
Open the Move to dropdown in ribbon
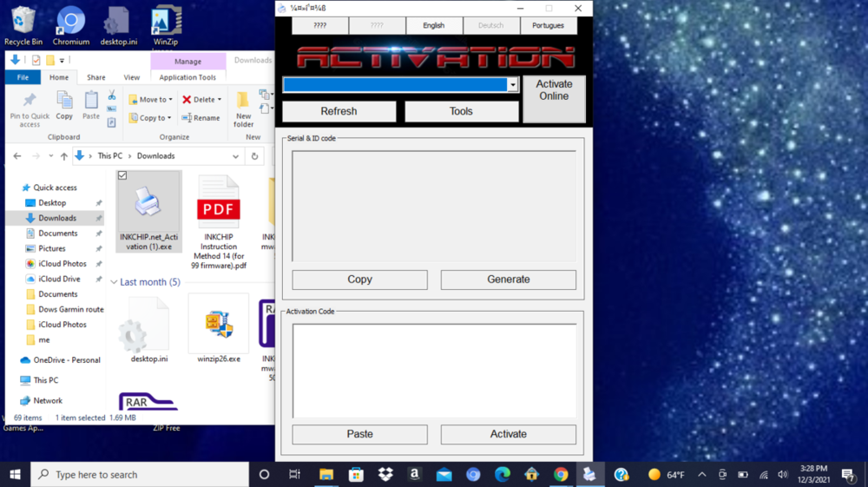pyautogui.click(x=150, y=100)
